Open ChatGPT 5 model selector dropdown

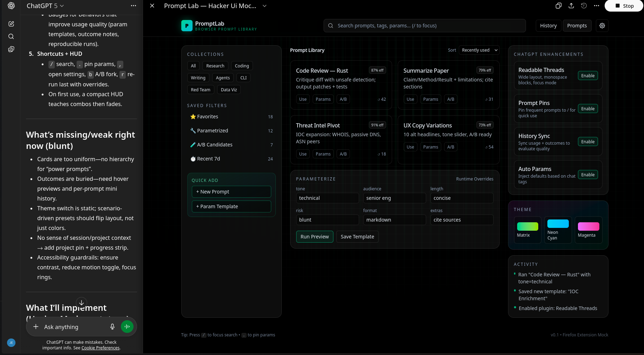coord(45,6)
